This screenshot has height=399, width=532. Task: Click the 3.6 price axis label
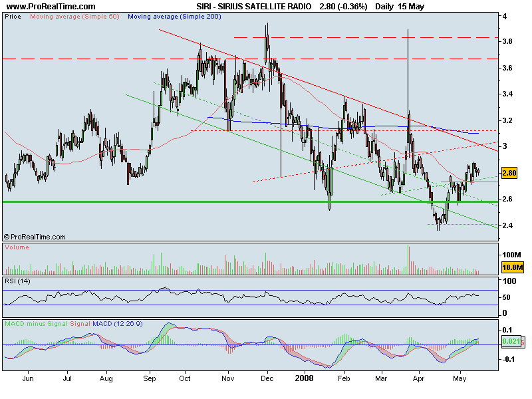point(507,68)
